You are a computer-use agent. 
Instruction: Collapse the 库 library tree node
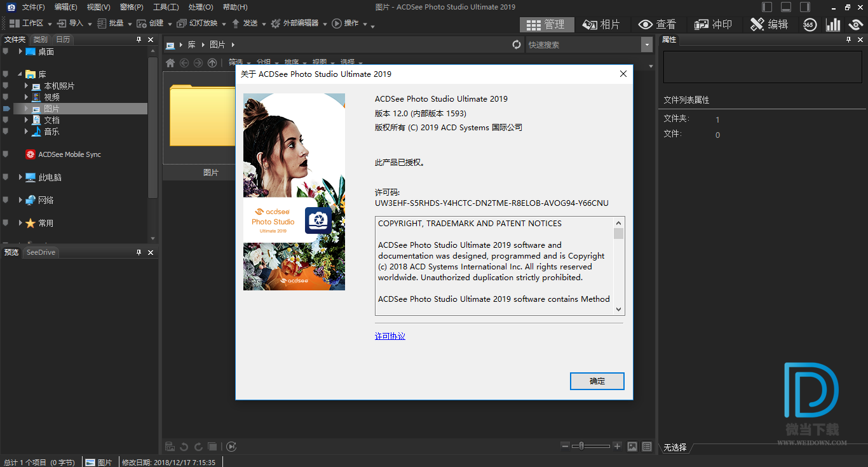tap(20, 74)
